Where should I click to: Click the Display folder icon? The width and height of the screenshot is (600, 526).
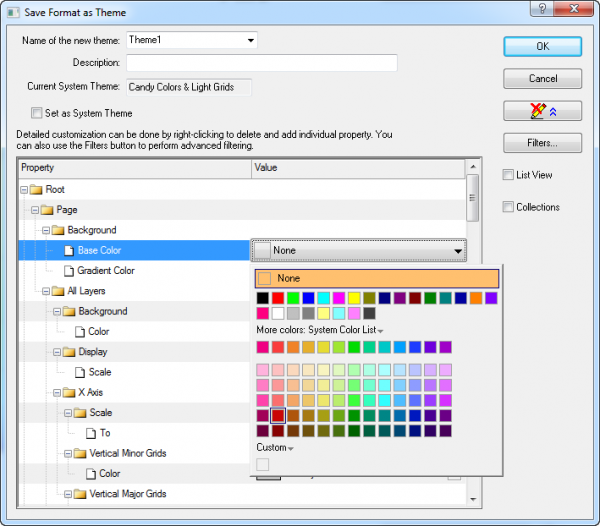(69, 352)
